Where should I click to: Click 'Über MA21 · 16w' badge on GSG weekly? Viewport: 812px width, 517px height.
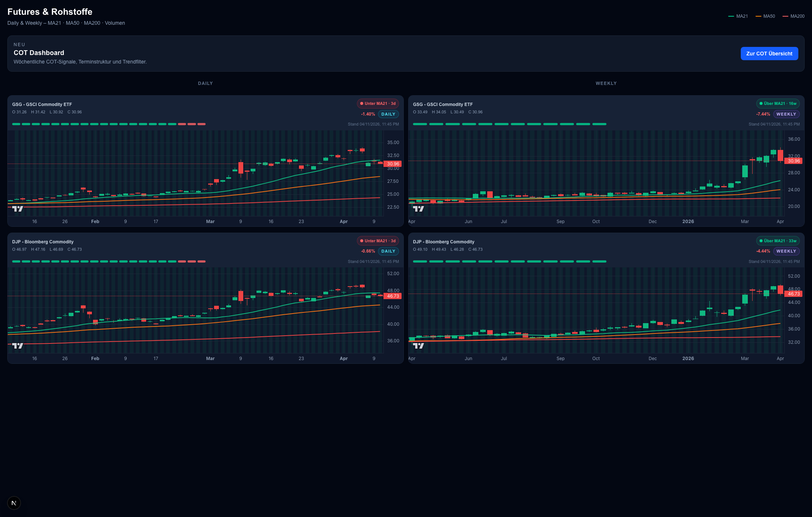point(778,103)
